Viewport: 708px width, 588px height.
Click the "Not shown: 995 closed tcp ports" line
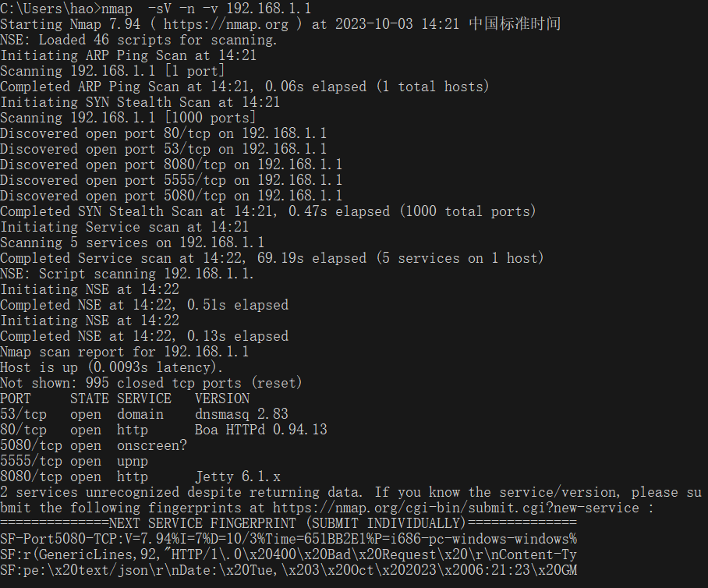pyautogui.click(x=150, y=383)
